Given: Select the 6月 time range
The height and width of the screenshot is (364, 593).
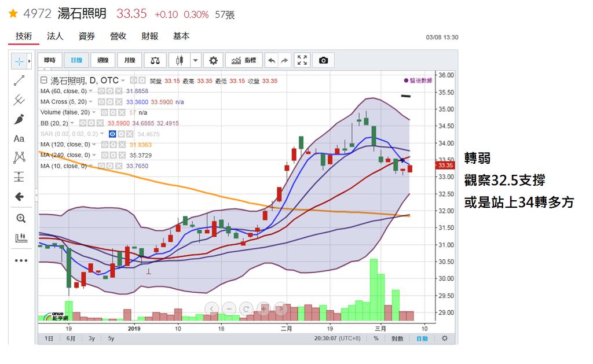Looking at the screenshot, I should point(71,339).
